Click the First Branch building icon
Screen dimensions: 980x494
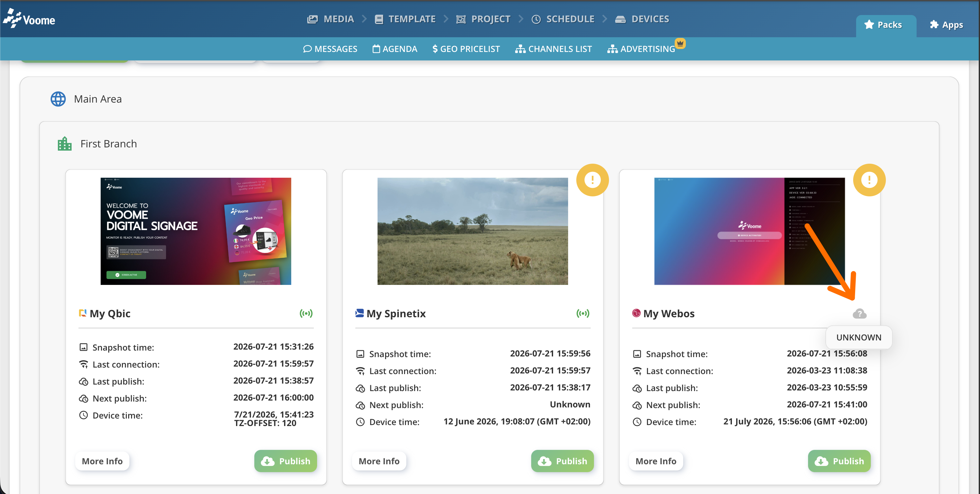[x=65, y=144]
